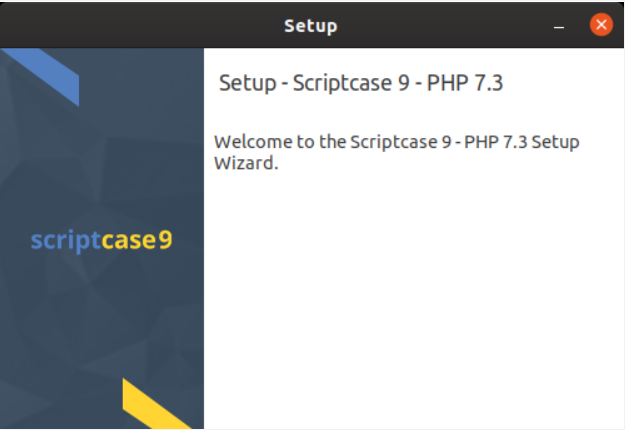Viewport: 626px width, 432px height.
Task: Click the scriptcase9 logo
Action: coord(101,241)
